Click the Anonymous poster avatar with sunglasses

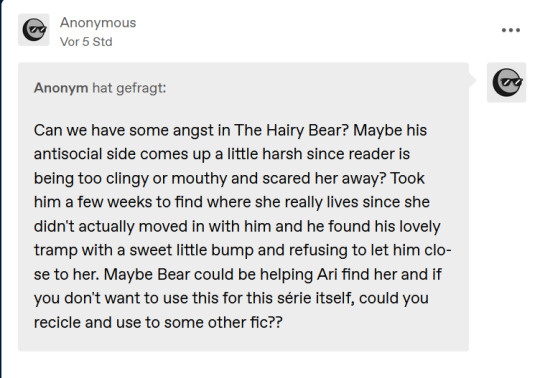coord(34,30)
